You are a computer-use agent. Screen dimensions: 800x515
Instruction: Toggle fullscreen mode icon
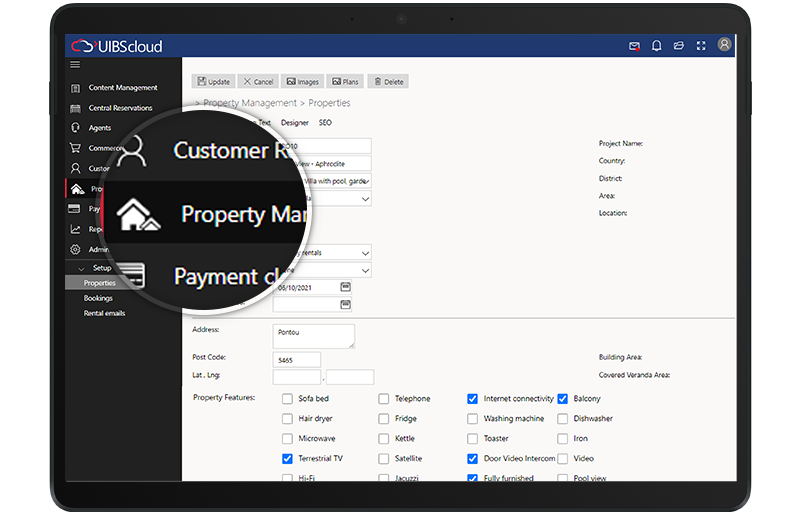coord(700,46)
